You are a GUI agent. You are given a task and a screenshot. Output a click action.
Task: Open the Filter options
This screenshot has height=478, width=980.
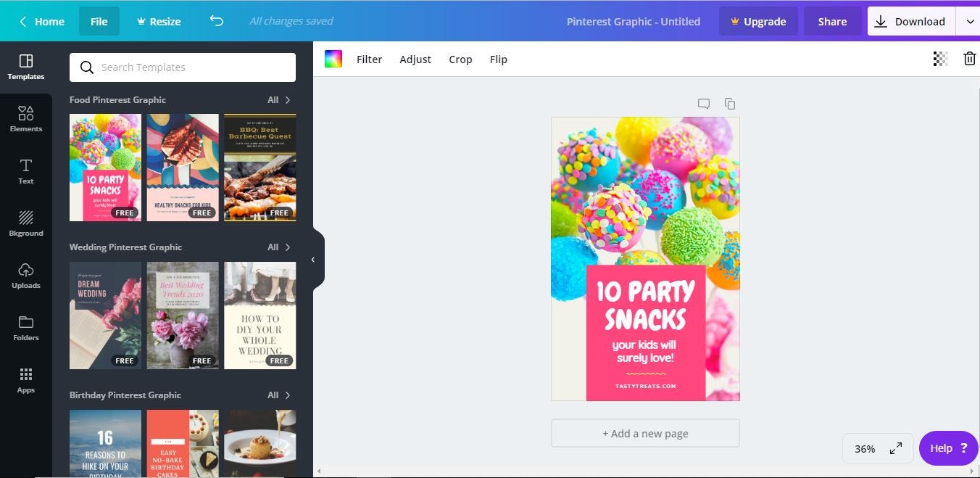click(x=369, y=59)
